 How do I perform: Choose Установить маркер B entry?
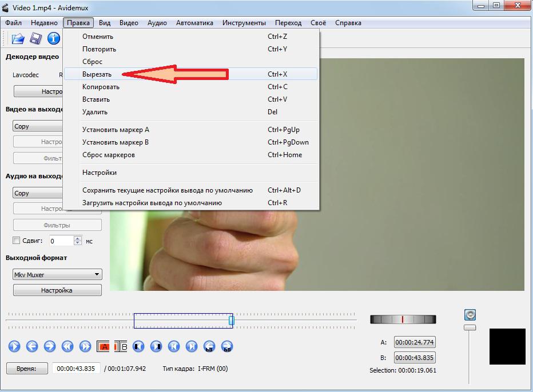[x=190, y=142]
